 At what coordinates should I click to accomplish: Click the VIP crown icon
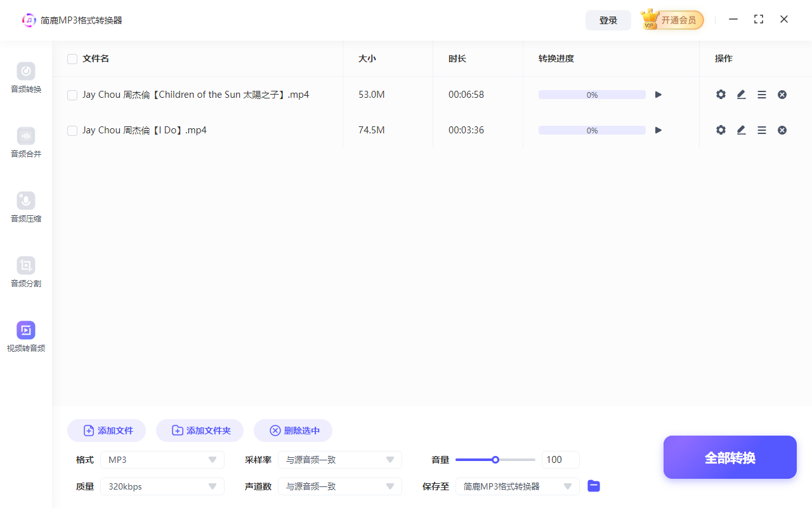(x=650, y=19)
